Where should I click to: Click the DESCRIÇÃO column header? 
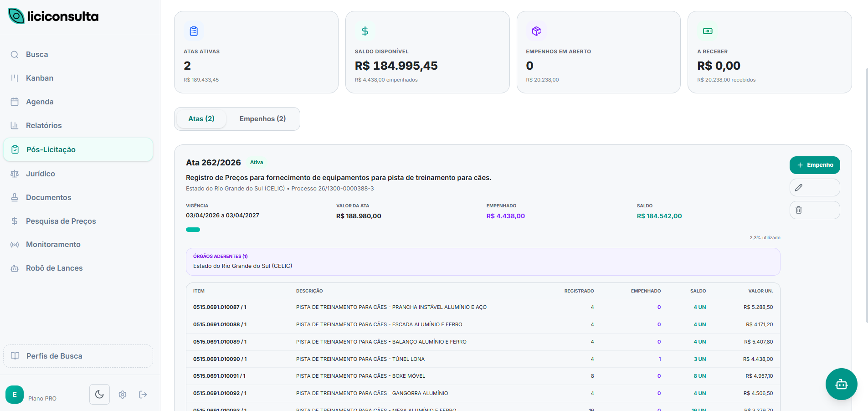tap(309, 291)
